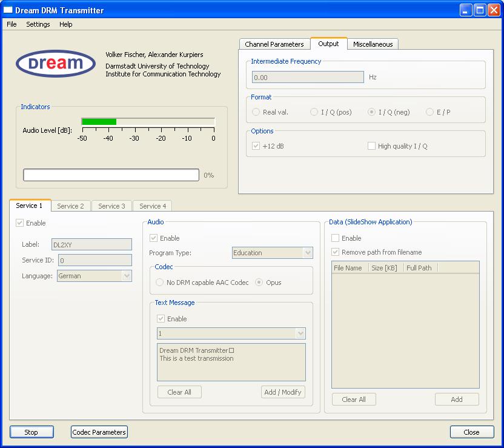Select the Service 1 tab
Image resolution: width=504 pixels, height=448 pixels.
[x=29, y=206]
